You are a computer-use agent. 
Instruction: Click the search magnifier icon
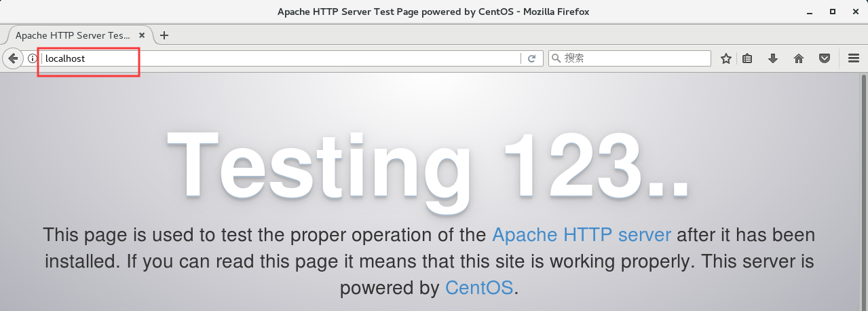(556, 58)
